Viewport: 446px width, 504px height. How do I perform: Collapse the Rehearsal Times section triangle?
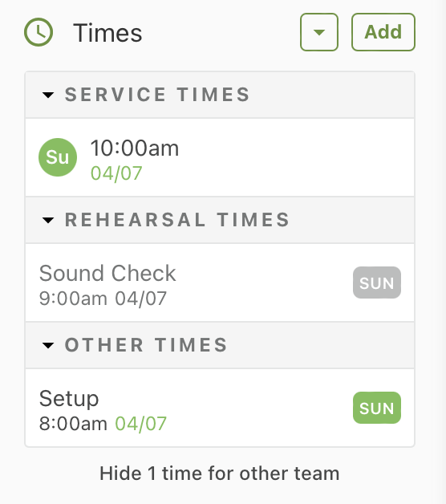(x=48, y=220)
